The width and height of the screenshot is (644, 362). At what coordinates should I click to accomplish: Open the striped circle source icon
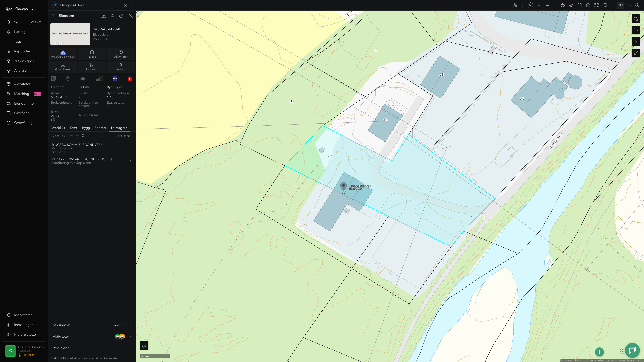tap(68, 79)
